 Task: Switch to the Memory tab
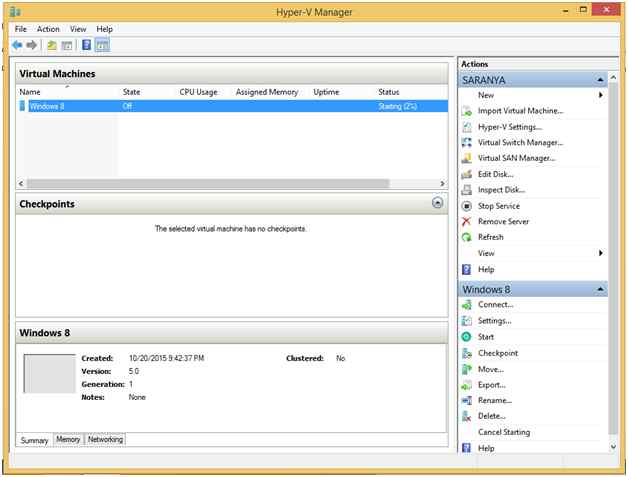68,439
